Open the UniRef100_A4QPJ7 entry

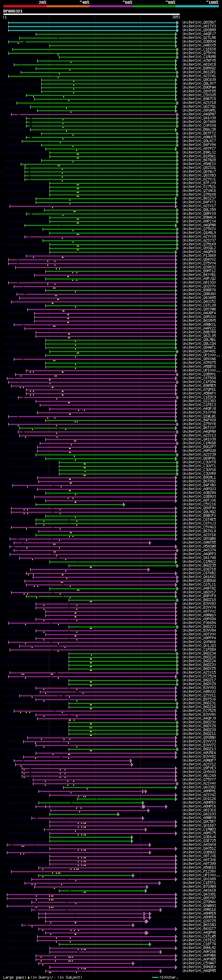199,34
